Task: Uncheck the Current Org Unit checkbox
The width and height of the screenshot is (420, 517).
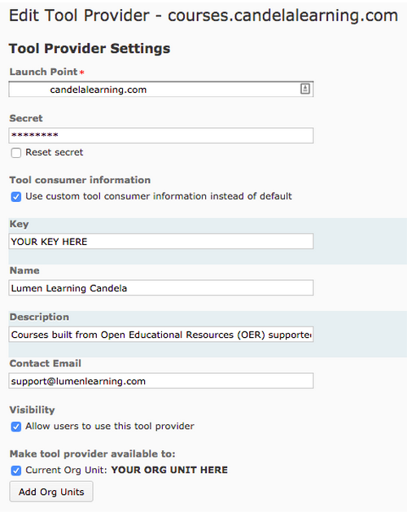Action: [x=15, y=471]
